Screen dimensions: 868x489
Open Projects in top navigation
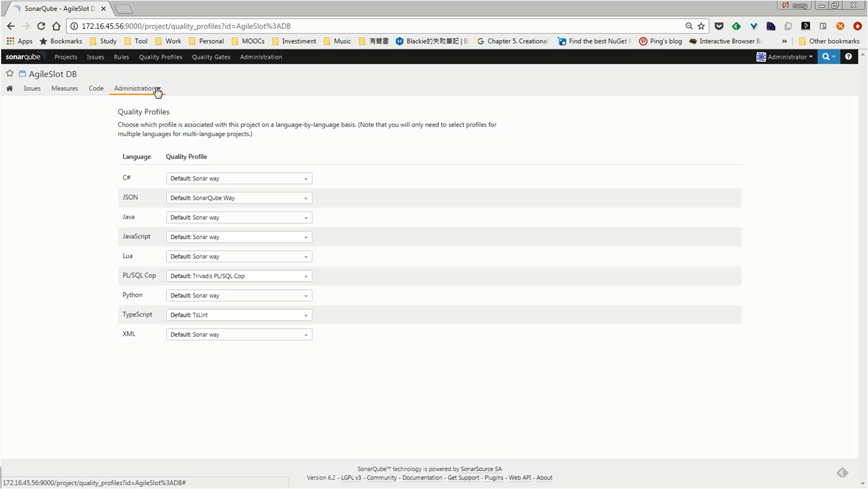[x=65, y=57]
